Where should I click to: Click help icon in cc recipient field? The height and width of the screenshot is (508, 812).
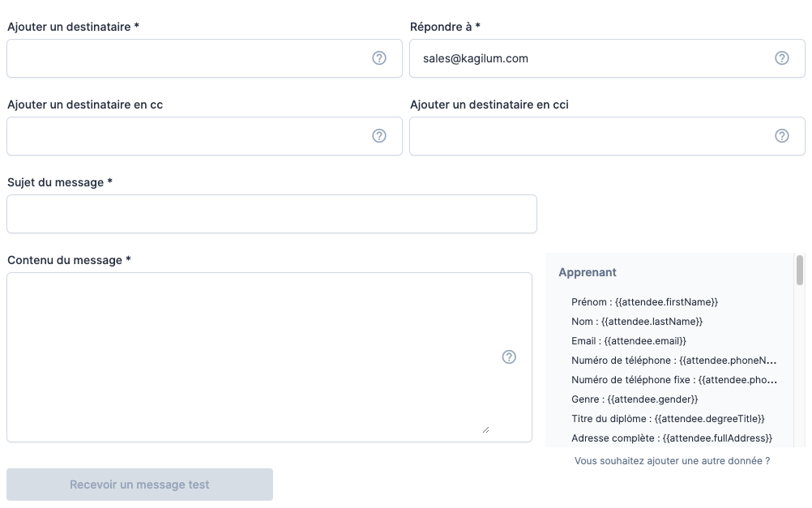tap(379, 136)
